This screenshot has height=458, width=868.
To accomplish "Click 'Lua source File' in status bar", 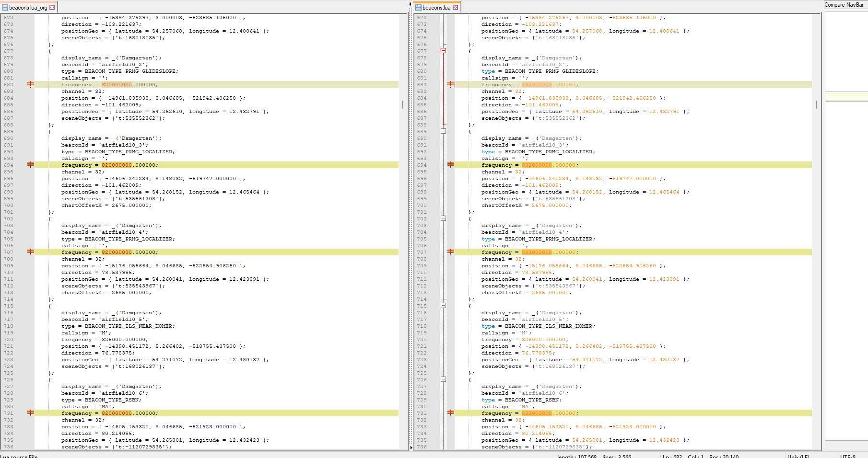I will click(x=19, y=456).
